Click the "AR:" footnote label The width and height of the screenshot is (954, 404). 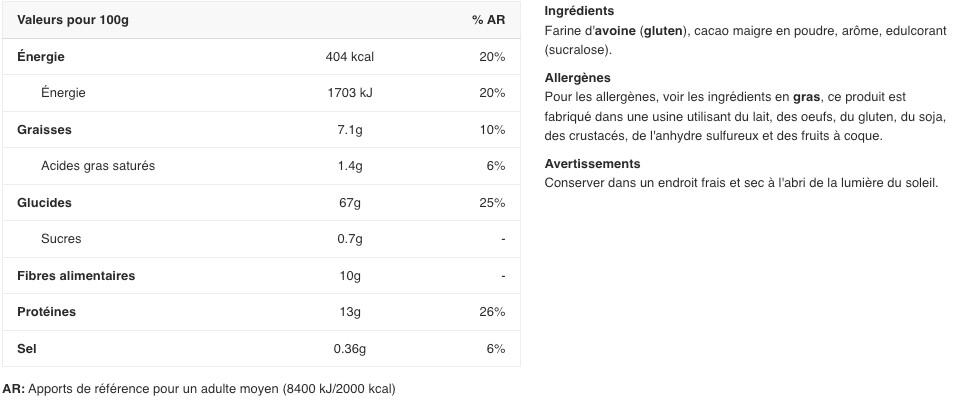14,388
